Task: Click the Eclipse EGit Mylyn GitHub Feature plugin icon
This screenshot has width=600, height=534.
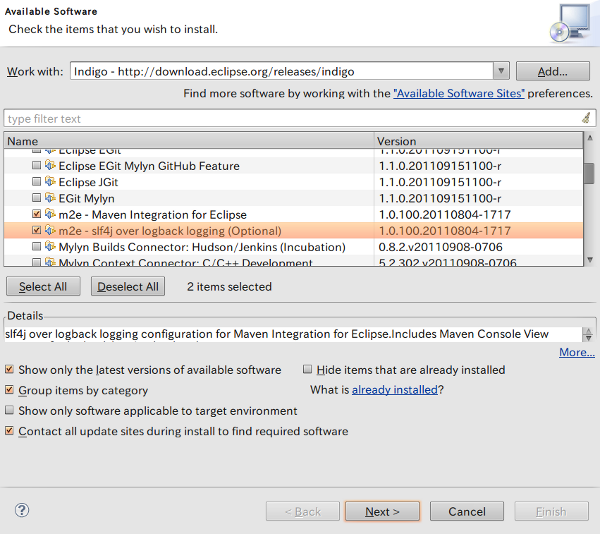Action: tap(50, 165)
